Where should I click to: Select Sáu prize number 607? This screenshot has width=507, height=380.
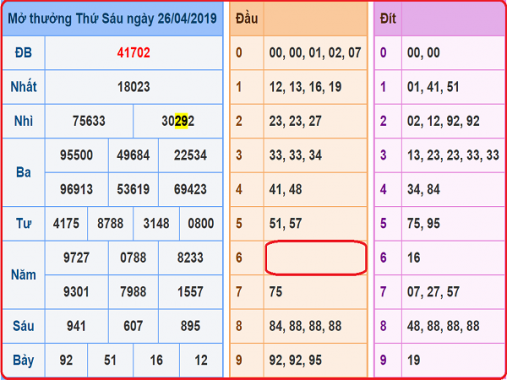[x=133, y=326]
